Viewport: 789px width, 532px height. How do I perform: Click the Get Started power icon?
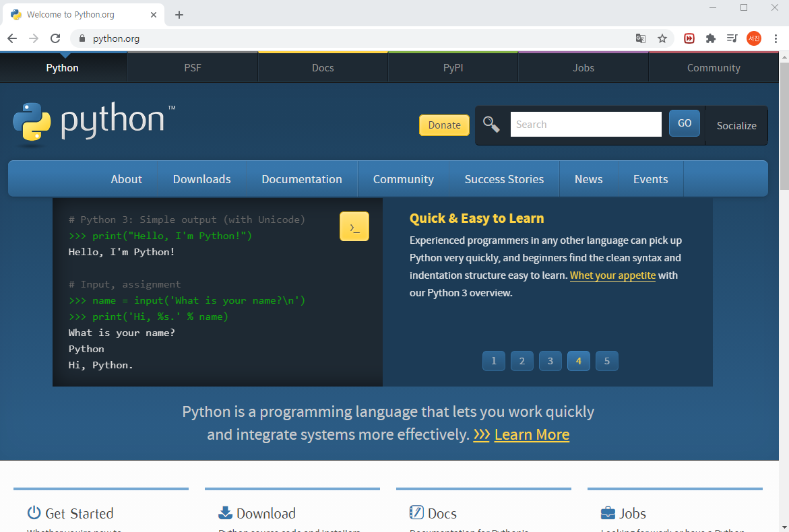34,512
